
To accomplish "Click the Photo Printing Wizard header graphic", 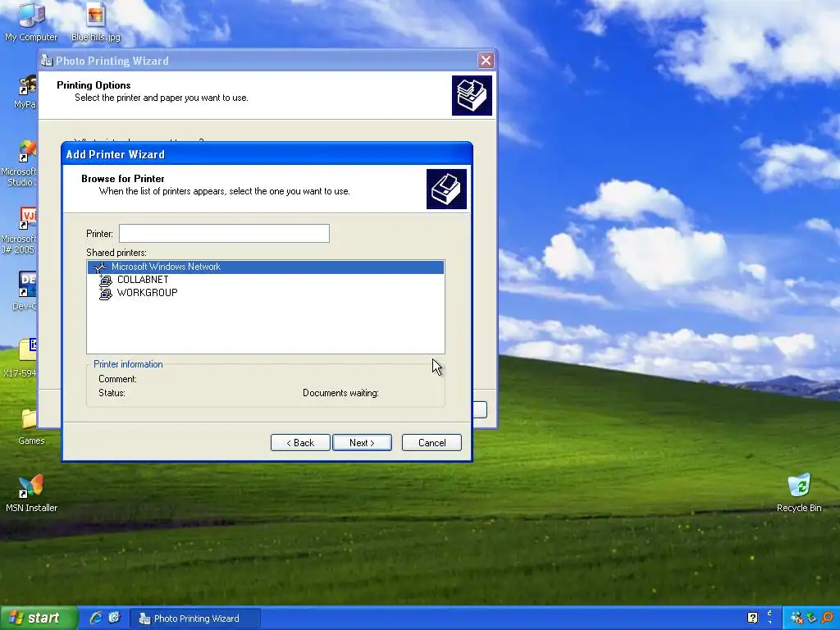I will [x=472, y=95].
